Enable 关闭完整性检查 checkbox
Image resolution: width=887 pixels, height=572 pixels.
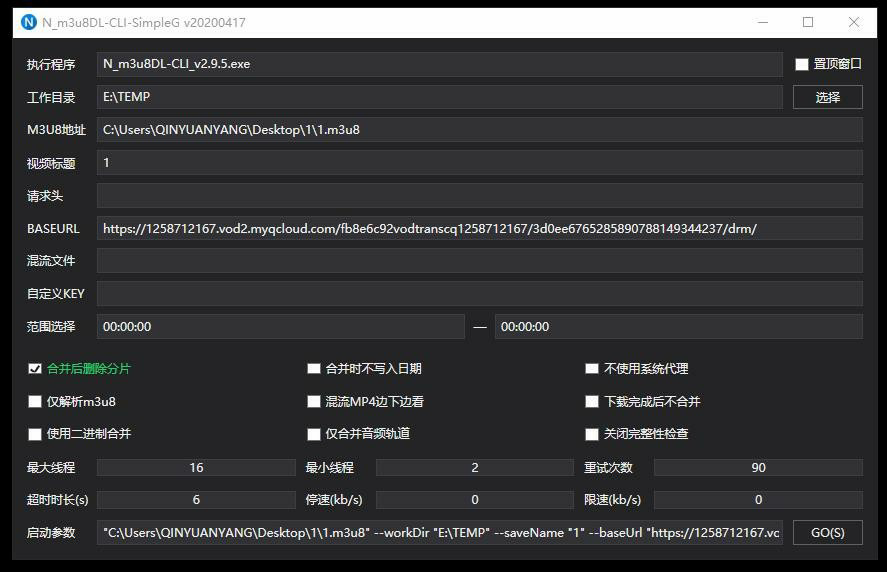click(592, 434)
